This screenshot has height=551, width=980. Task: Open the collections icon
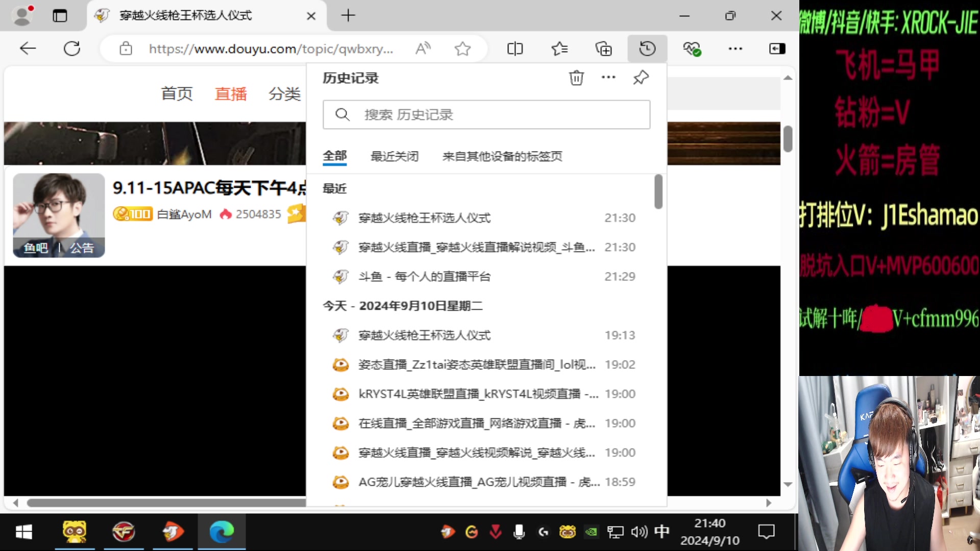603,48
